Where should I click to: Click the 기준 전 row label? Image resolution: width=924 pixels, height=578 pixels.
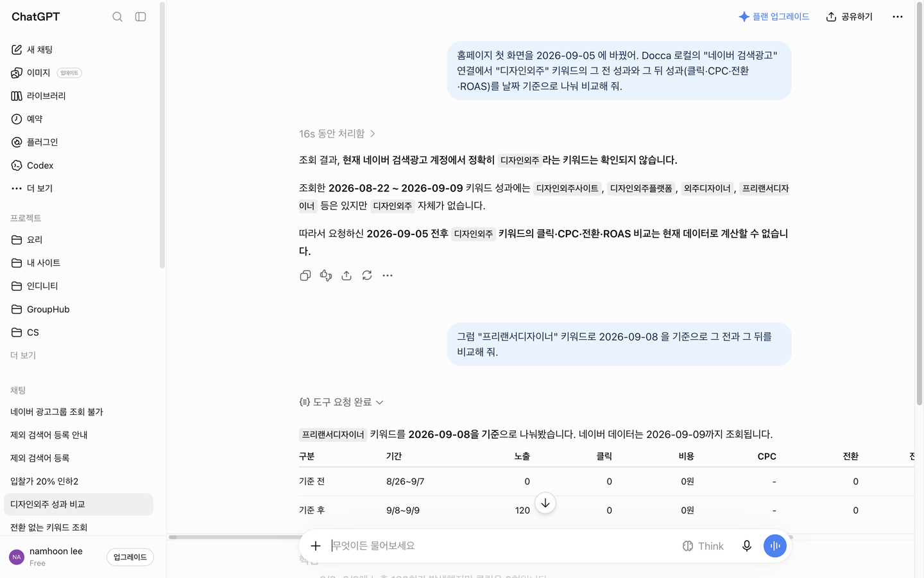point(312,482)
